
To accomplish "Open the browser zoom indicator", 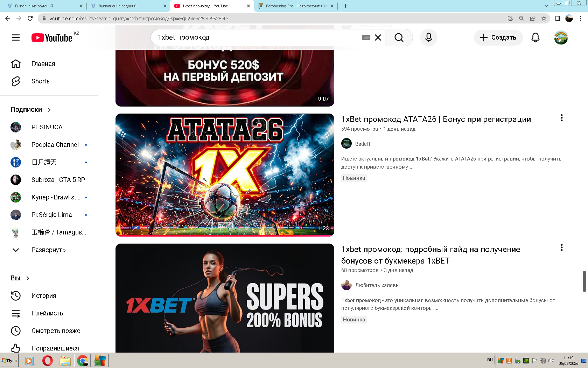I will point(521,18).
